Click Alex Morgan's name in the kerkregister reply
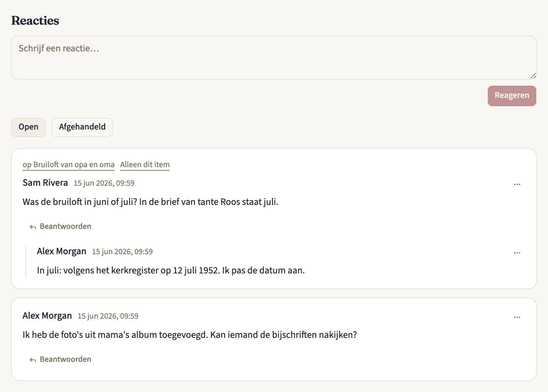 click(62, 251)
